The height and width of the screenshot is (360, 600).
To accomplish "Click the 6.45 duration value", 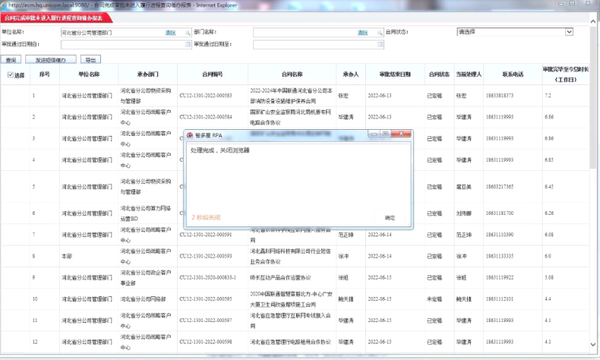I will (549, 187).
